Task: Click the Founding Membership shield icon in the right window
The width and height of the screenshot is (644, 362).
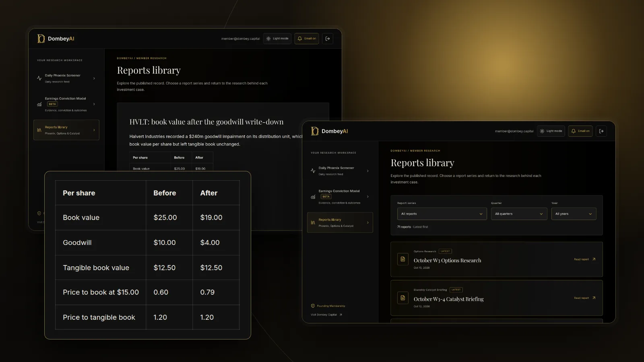Action: point(313,306)
